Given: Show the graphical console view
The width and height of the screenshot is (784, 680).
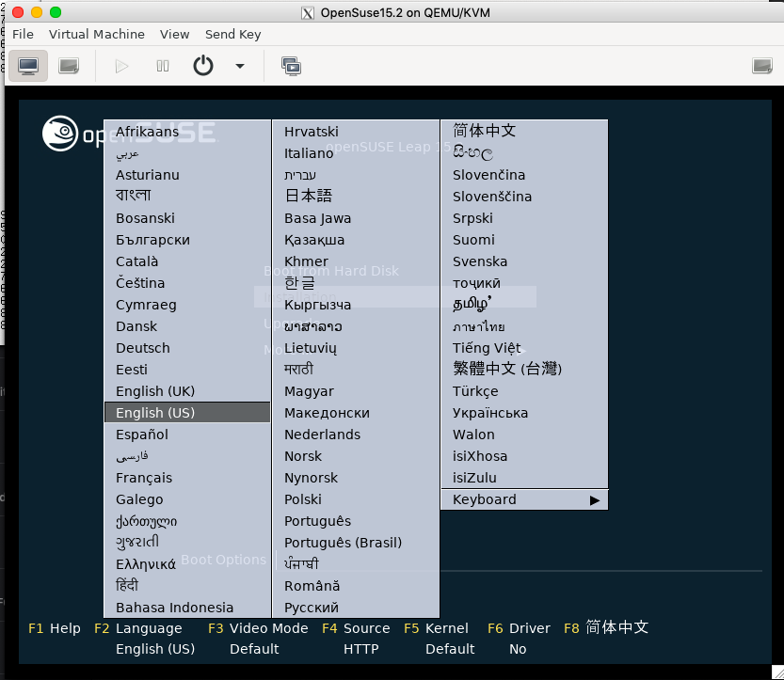Looking at the screenshot, I should pos(28,66).
